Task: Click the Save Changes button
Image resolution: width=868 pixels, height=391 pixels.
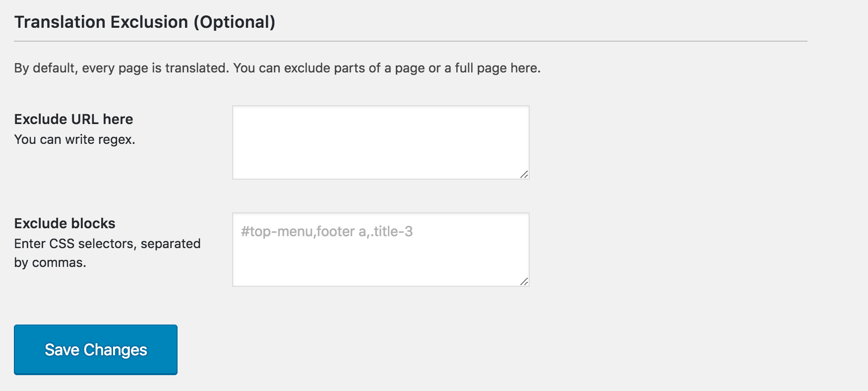Action: tap(95, 349)
